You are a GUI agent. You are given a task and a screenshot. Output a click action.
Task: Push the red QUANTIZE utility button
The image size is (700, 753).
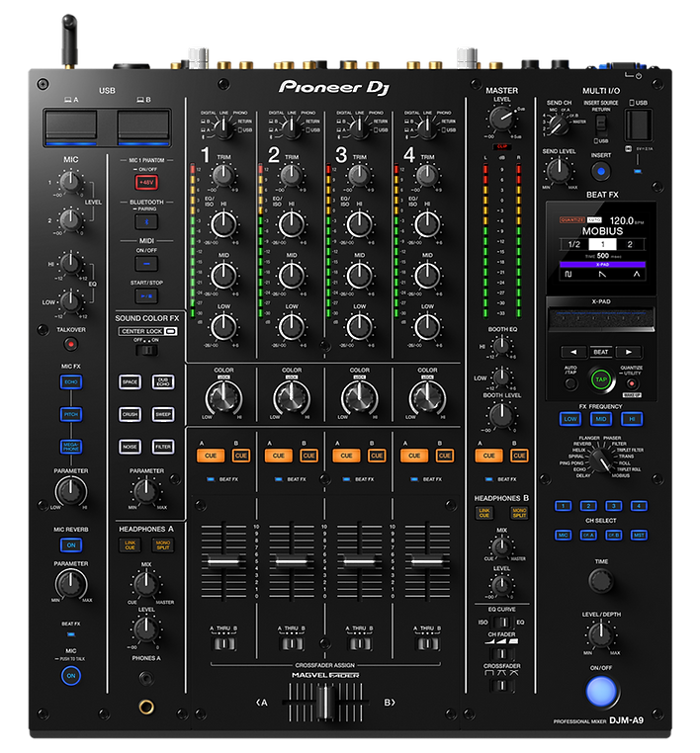tap(632, 383)
